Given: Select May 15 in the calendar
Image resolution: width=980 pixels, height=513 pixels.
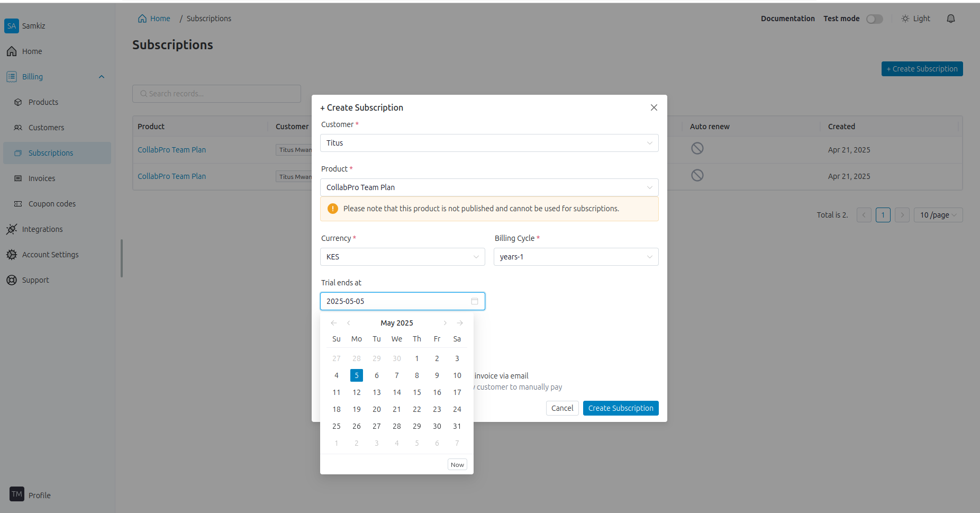Looking at the screenshot, I should pyautogui.click(x=417, y=392).
